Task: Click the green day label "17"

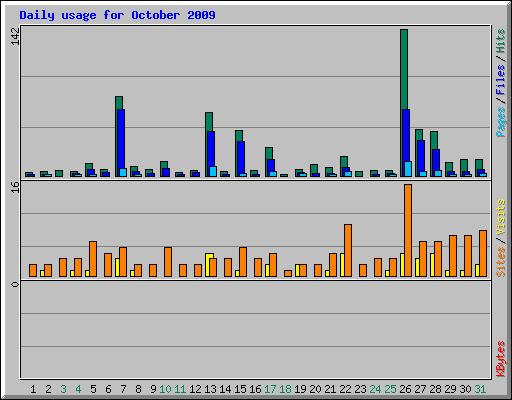Action: [x=270, y=389]
